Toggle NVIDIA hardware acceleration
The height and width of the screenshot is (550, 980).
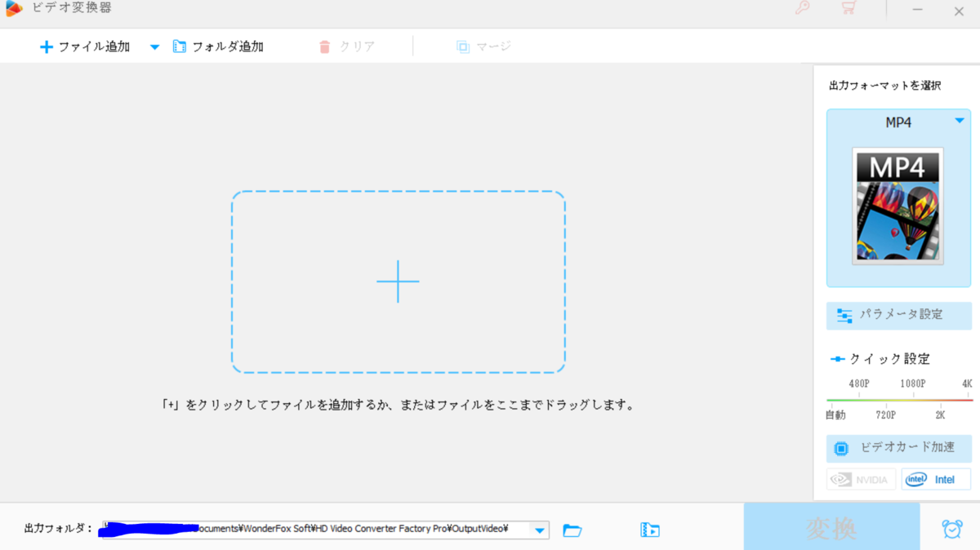861,480
